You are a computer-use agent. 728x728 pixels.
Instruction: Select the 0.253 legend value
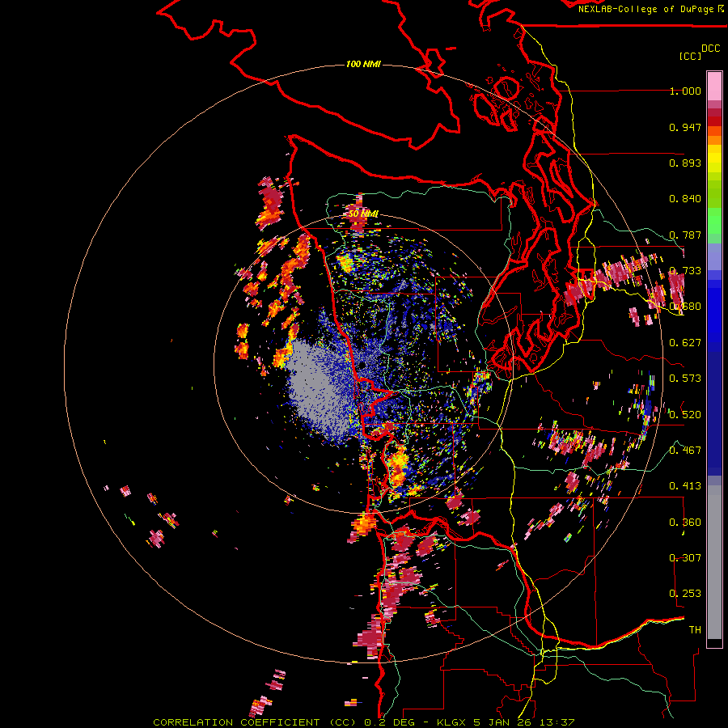(685, 594)
